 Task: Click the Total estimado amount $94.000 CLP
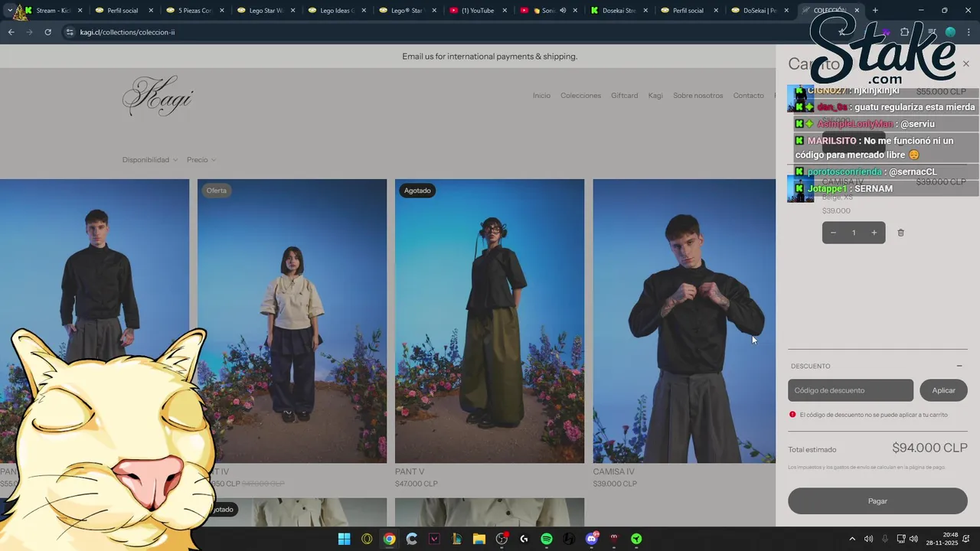[x=929, y=448]
